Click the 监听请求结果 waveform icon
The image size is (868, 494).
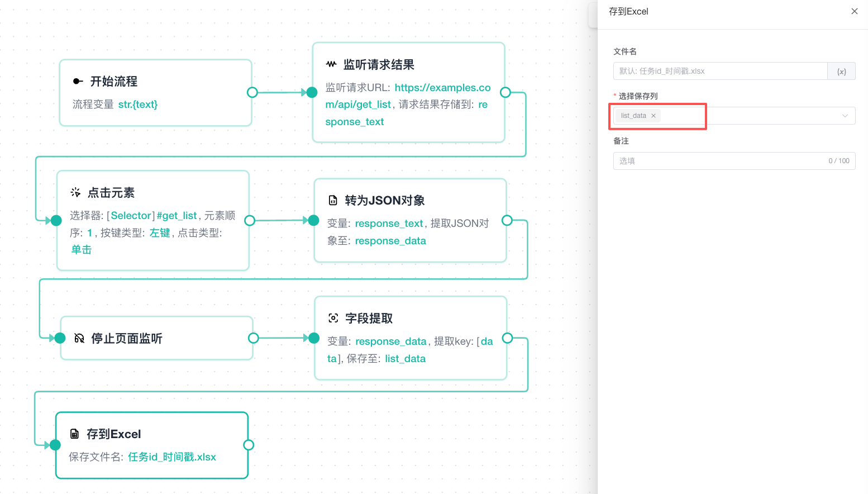pyautogui.click(x=331, y=64)
